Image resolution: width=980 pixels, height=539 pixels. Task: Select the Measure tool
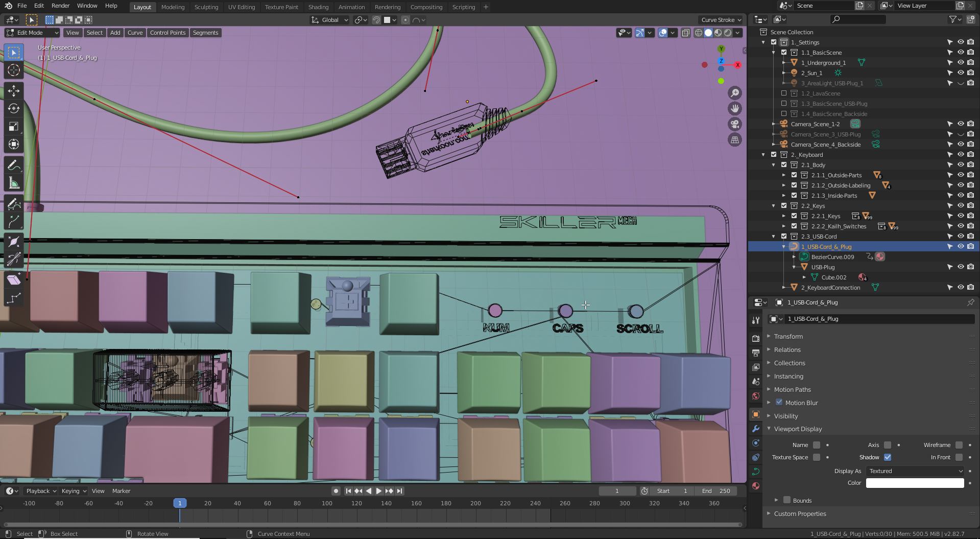(x=14, y=183)
